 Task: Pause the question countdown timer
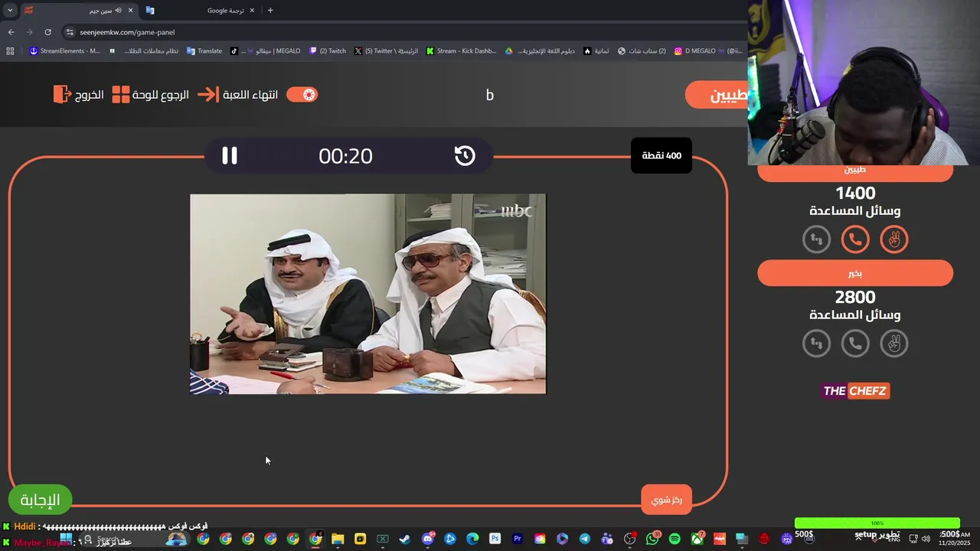pyautogui.click(x=230, y=155)
